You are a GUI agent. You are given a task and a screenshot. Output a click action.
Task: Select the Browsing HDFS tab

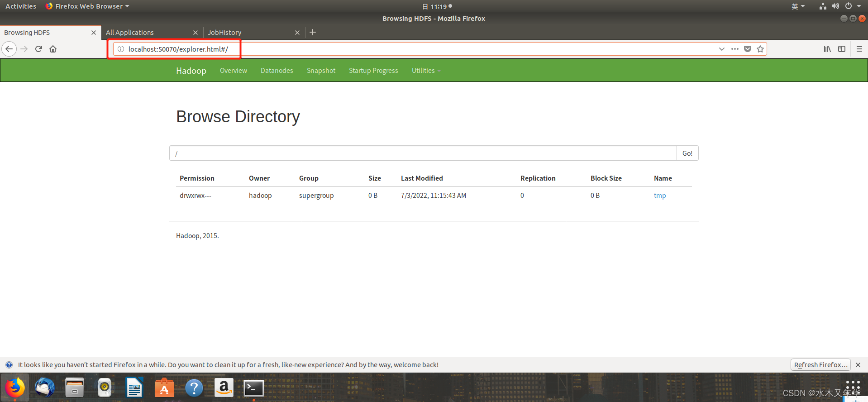point(50,33)
